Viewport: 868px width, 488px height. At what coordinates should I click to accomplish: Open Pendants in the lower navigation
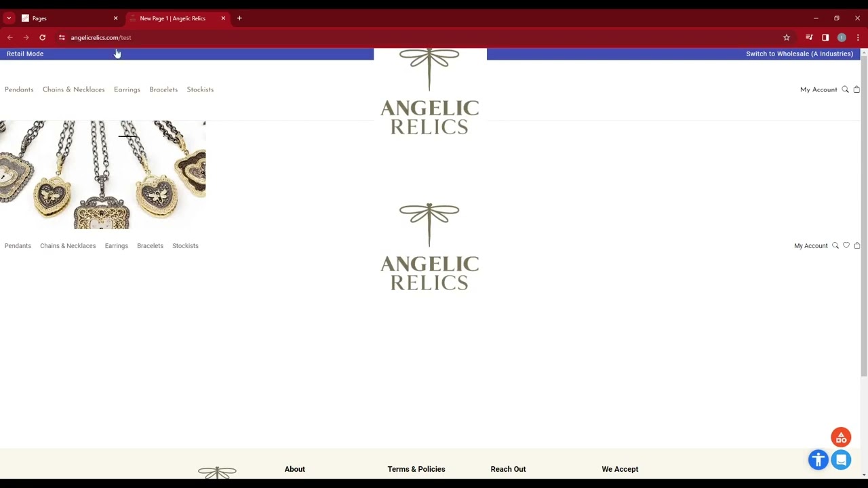[18, 246]
